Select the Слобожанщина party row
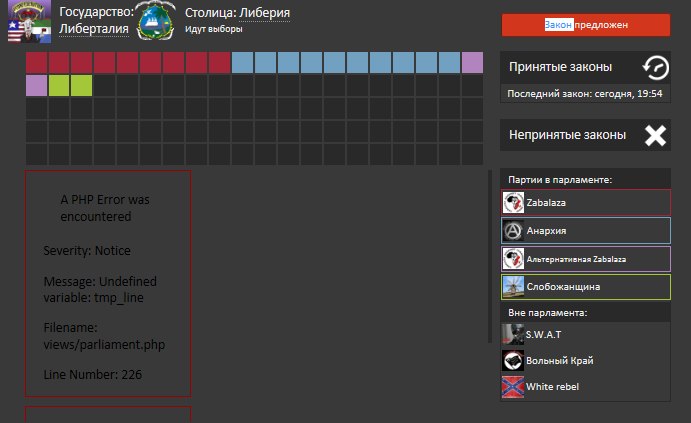The width and height of the screenshot is (691, 423). point(586,287)
